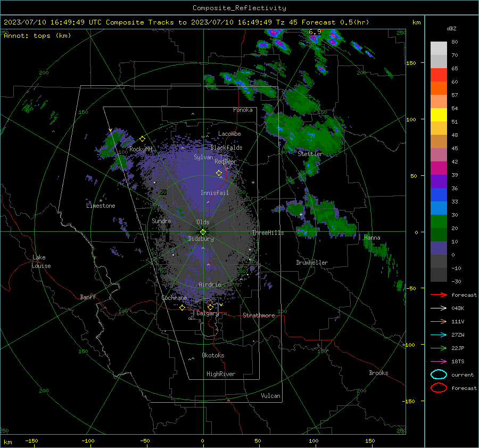Viewport: 479px width, 448px height.
Task: Click the Banff label on map
Action: click(88, 297)
